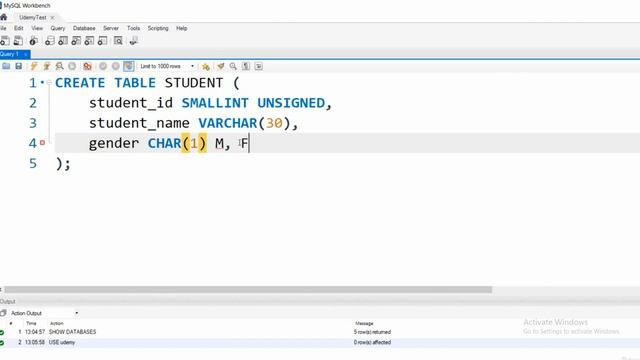This screenshot has width=640, height=360.
Task: Run the Explain plan icon
Action: (60, 66)
